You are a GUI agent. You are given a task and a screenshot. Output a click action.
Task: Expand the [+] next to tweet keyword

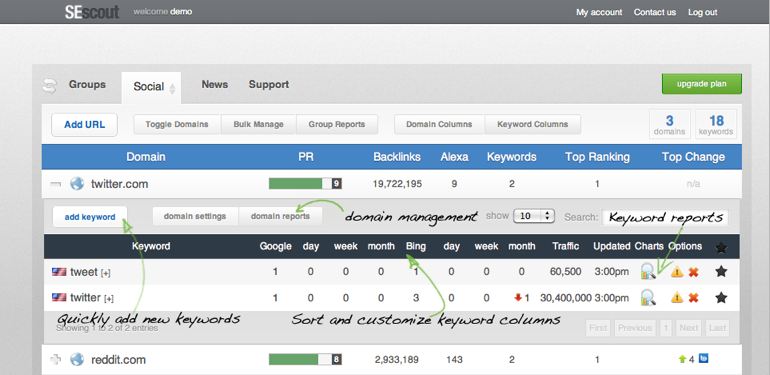coord(106,273)
